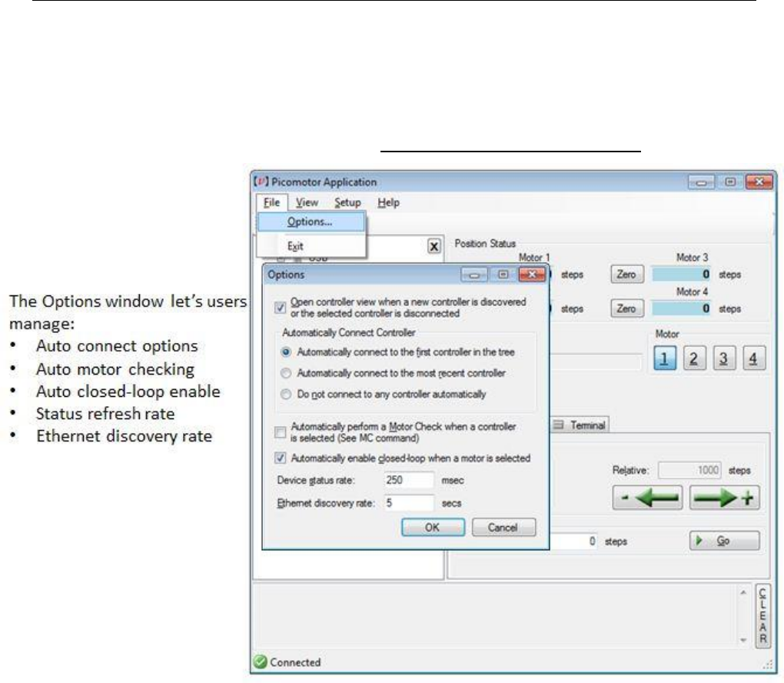The width and height of the screenshot is (784, 683).
Task: Toggle open controller view checkbox
Action: (281, 308)
